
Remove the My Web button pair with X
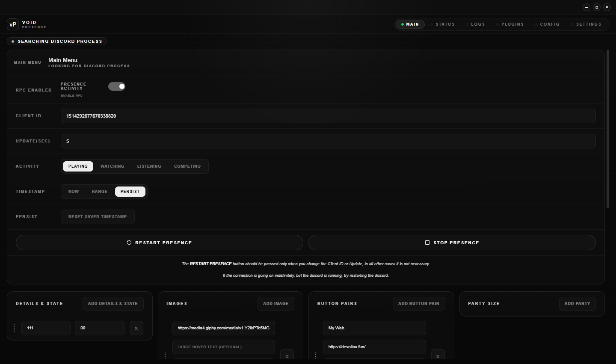click(x=438, y=356)
